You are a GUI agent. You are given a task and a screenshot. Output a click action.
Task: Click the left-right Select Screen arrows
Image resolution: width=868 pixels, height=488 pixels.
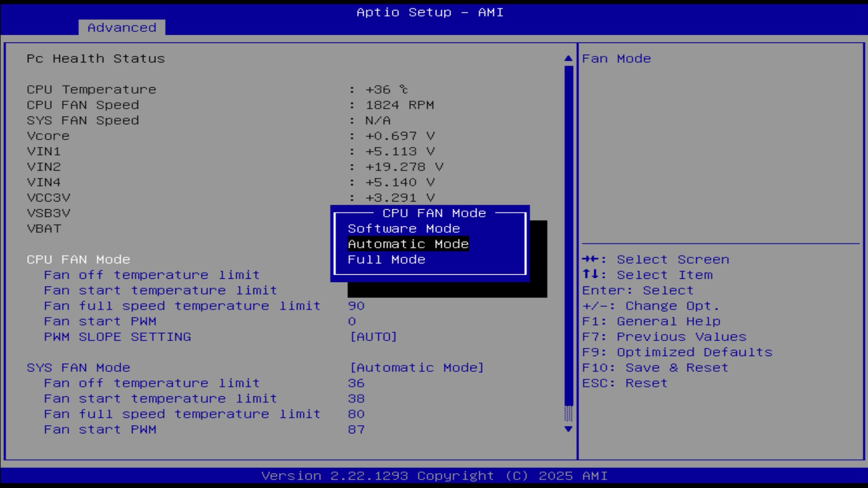pos(590,259)
